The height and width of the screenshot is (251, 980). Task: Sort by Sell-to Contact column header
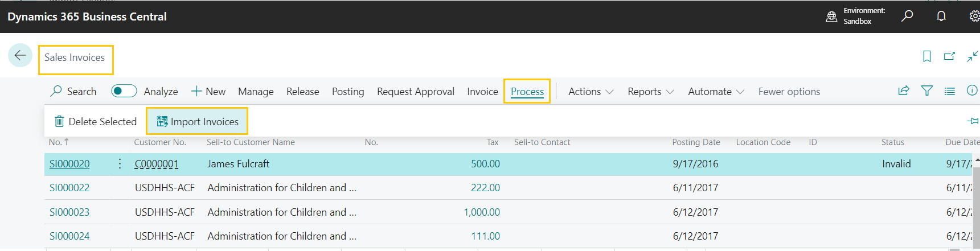(x=542, y=142)
